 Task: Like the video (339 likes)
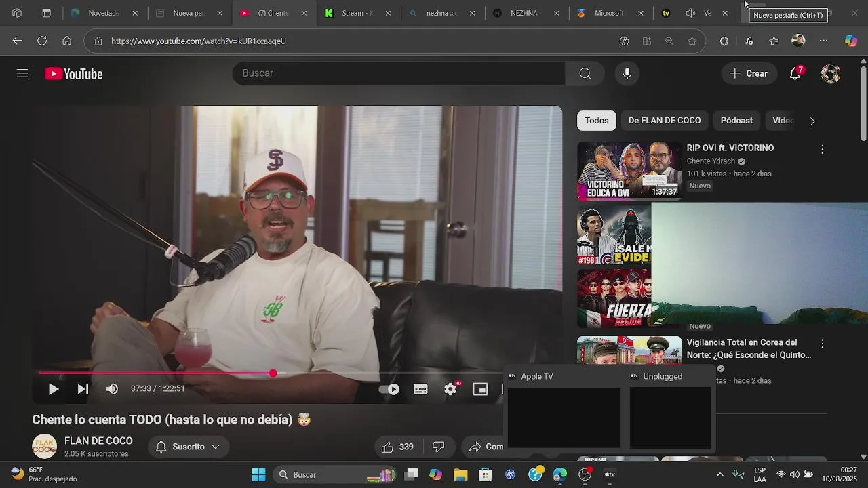click(x=397, y=447)
